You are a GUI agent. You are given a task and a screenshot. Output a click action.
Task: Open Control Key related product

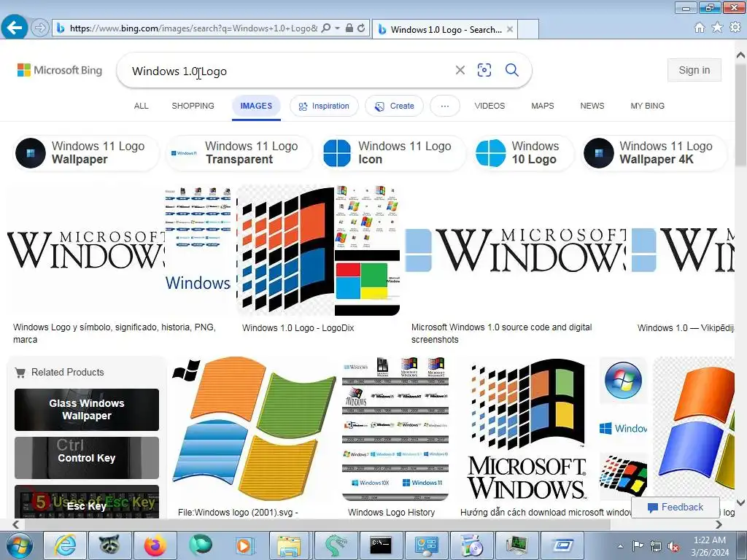pos(87,458)
